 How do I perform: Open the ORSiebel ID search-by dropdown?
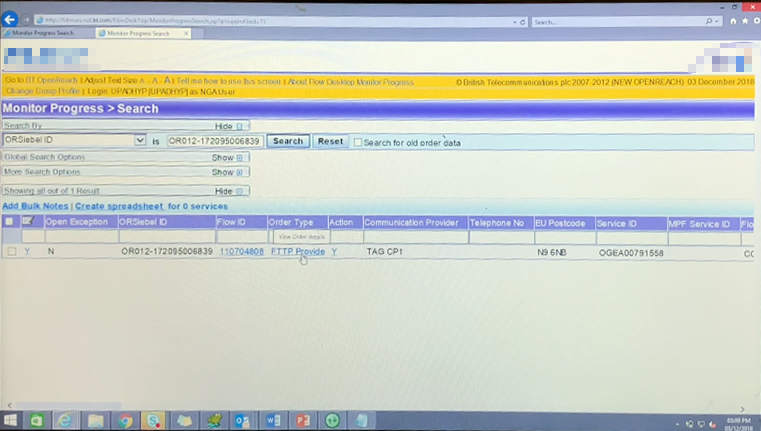pyautogui.click(x=140, y=141)
